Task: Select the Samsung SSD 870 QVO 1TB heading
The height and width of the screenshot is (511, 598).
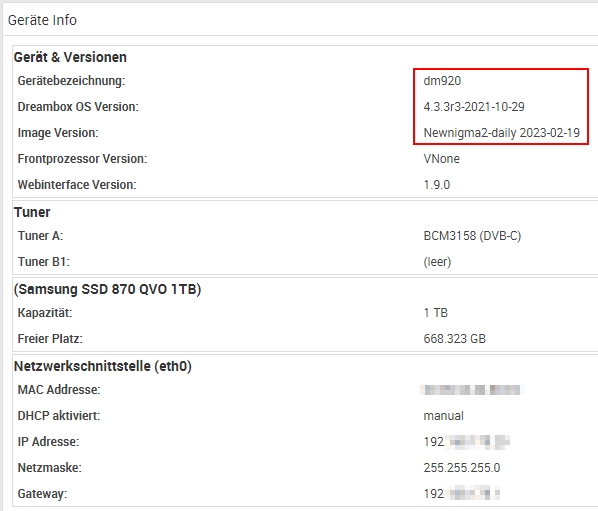Action: (x=107, y=289)
